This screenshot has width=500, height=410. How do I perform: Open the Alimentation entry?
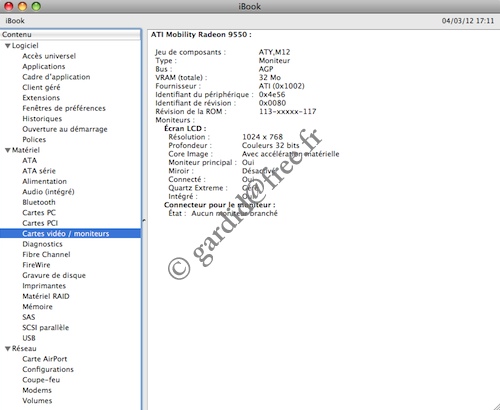click(44, 182)
